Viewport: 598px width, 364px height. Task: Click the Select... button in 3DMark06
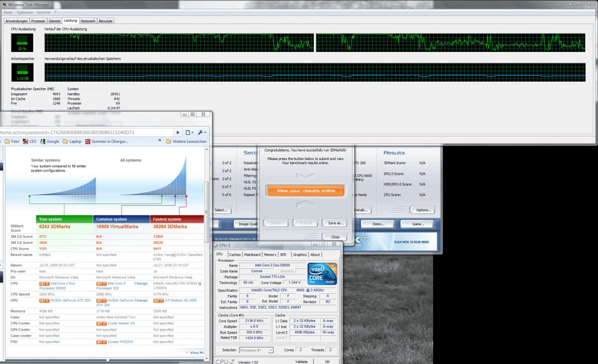pos(222,210)
